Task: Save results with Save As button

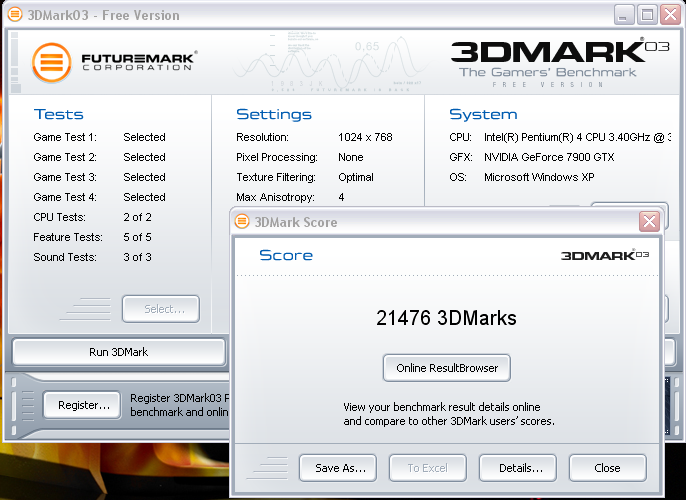Action: pyautogui.click(x=338, y=468)
